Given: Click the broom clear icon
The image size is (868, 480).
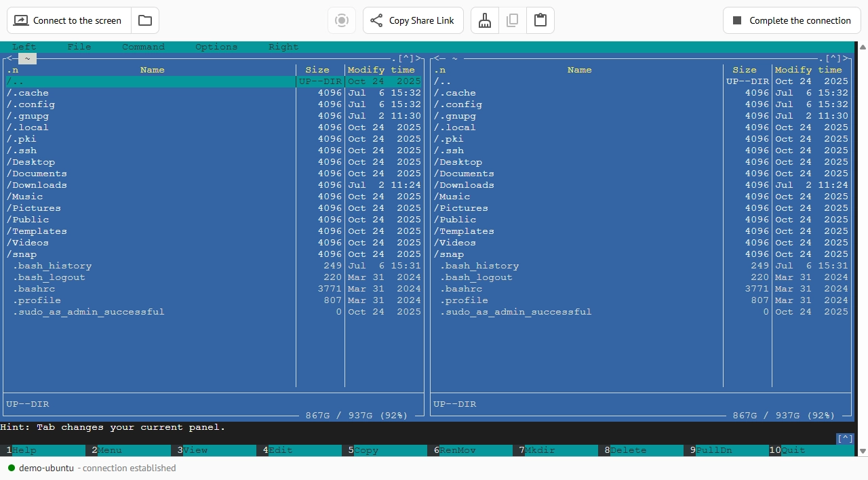Looking at the screenshot, I should 485,20.
